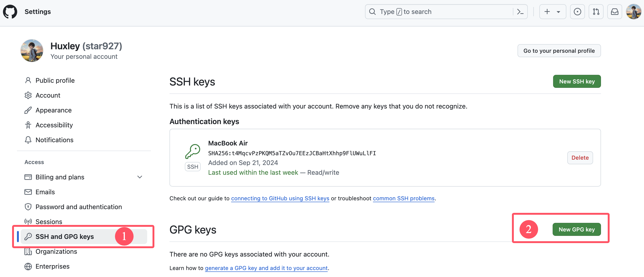
Task: Click the Authentication keys heading
Action: (x=204, y=121)
